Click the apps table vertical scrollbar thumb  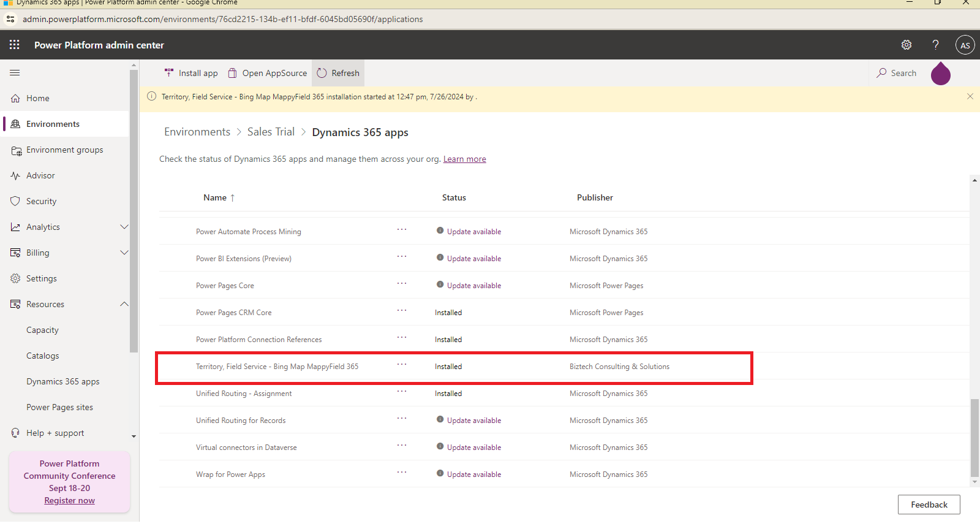975,438
